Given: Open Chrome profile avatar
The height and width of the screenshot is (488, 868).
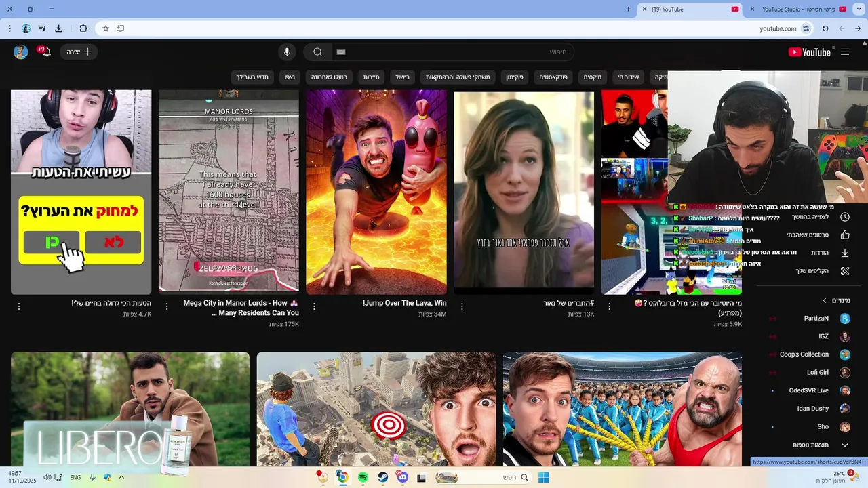Looking at the screenshot, I should (26, 28).
